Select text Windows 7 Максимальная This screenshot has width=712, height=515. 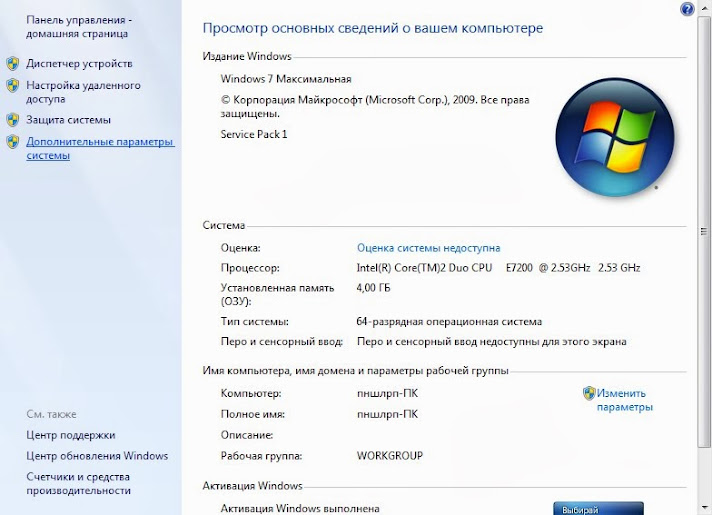tap(286, 79)
